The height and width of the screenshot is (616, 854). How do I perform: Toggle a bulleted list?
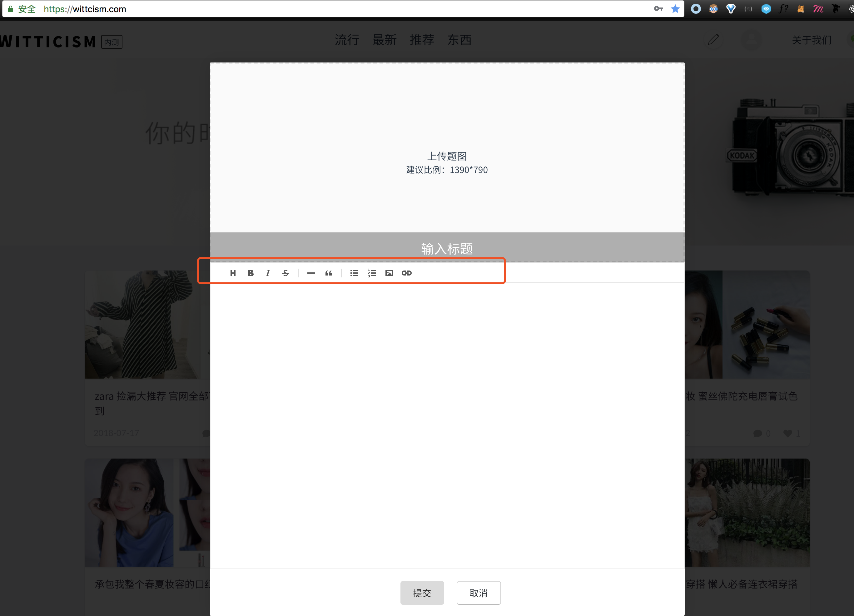(x=354, y=273)
